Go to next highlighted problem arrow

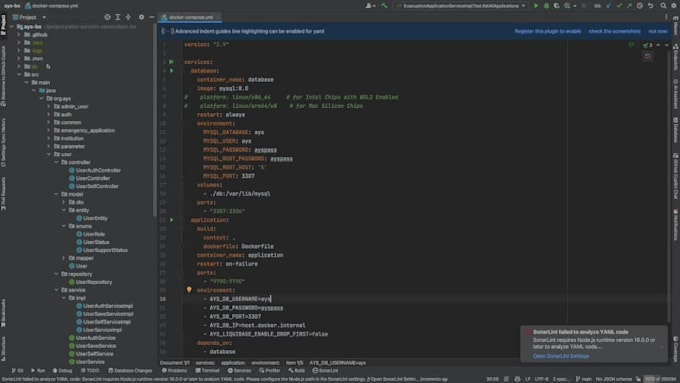click(667, 45)
